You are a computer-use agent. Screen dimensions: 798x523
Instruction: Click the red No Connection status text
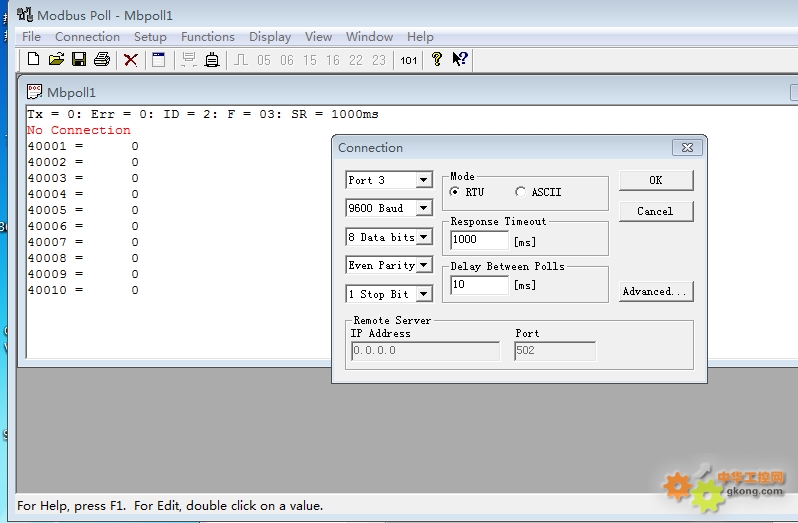(79, 130)
